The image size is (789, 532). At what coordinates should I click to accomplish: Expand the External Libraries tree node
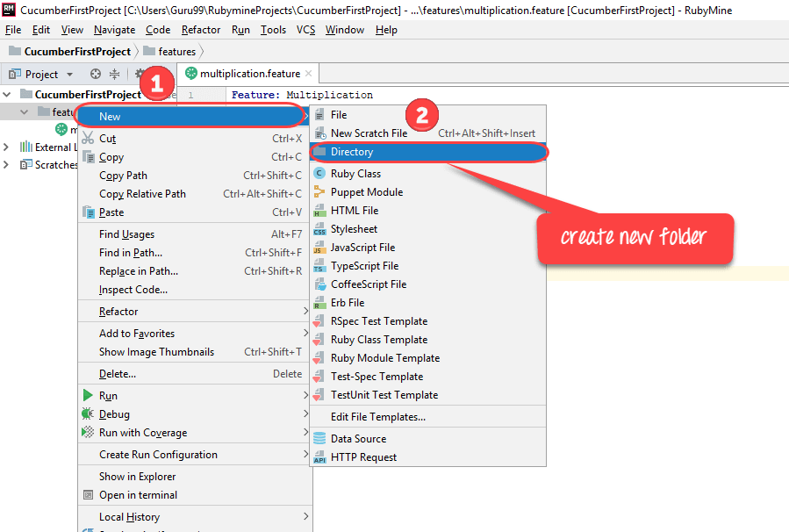pyautogui.click(x=7, y=147)
